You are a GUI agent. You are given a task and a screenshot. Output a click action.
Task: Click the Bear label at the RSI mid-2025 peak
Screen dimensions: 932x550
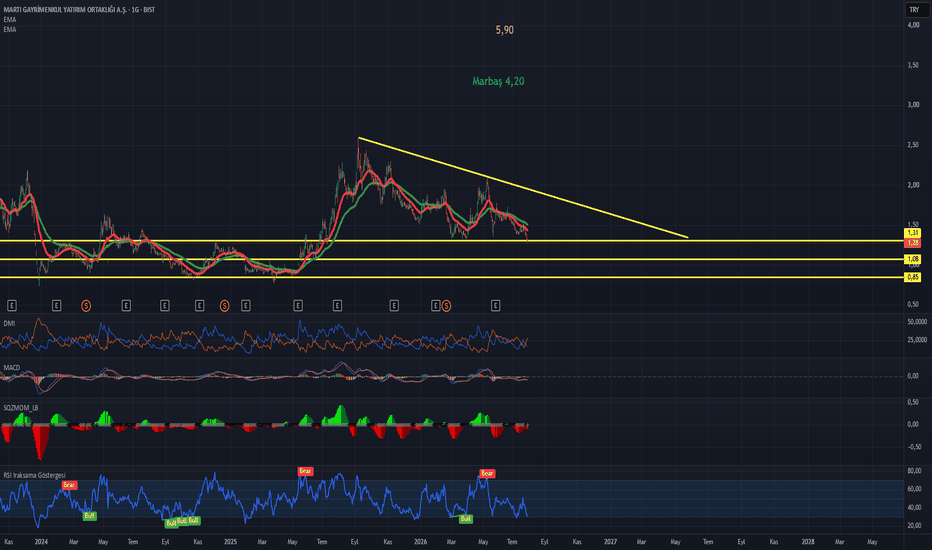(305, 471)
